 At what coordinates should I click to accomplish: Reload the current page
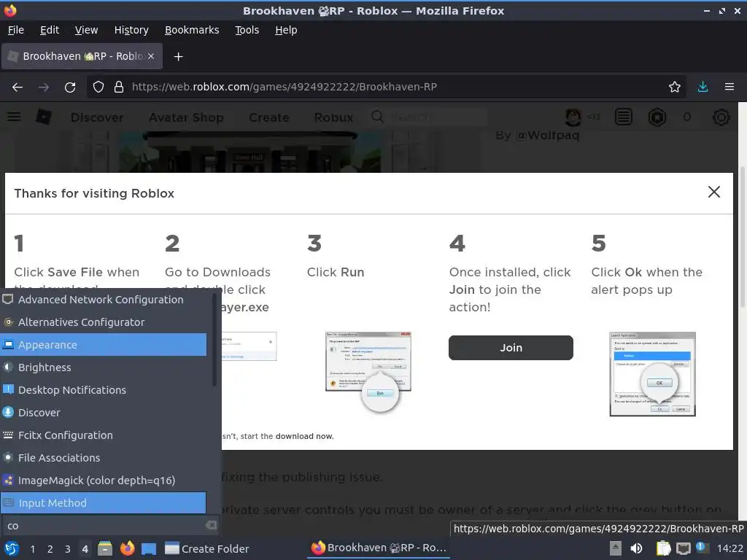(70, 87)
